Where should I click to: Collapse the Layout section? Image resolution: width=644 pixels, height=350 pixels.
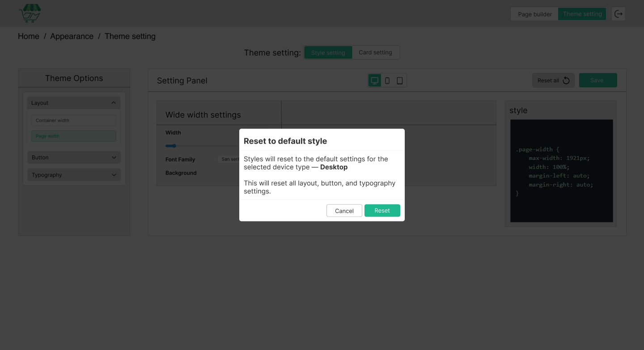coord(74,103)
